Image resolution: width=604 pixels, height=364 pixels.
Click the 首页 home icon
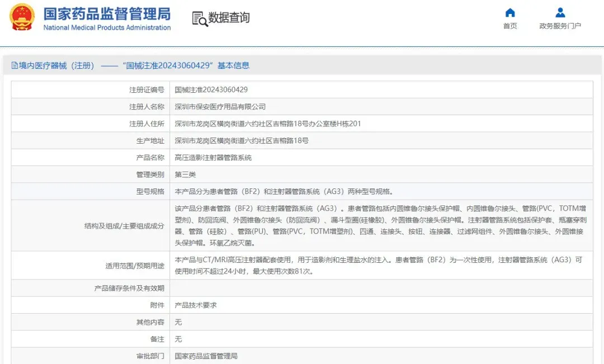point(509,12)
